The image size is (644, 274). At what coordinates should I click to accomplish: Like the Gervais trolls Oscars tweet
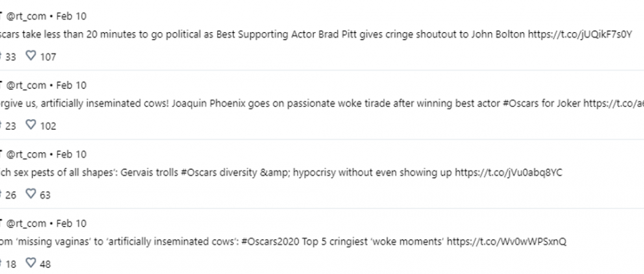pyautogui.click(x=31, y=193)
